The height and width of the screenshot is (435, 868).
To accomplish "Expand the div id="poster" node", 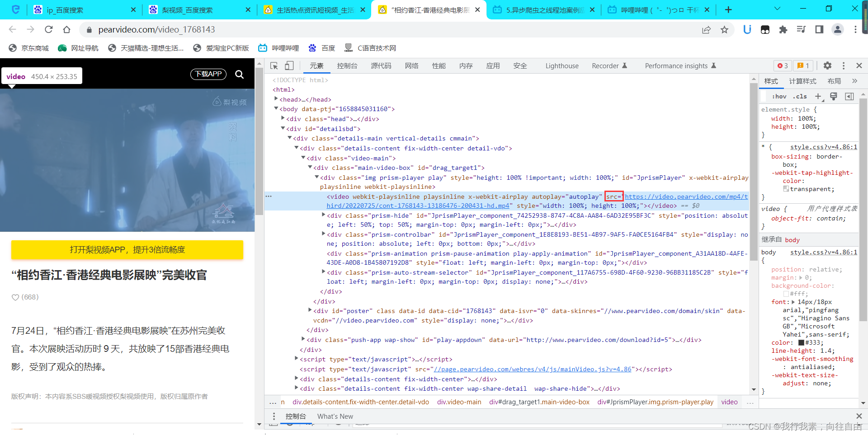I will (310, 311).
